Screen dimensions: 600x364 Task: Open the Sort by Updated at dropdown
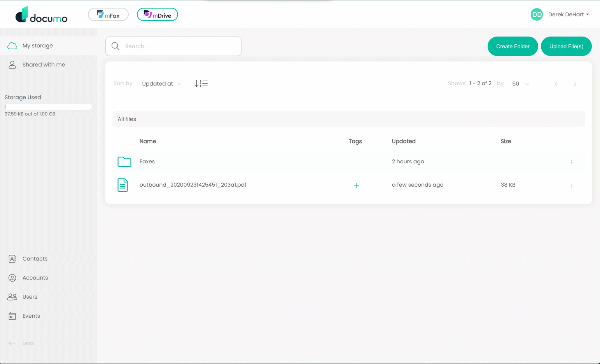point(161,84)
